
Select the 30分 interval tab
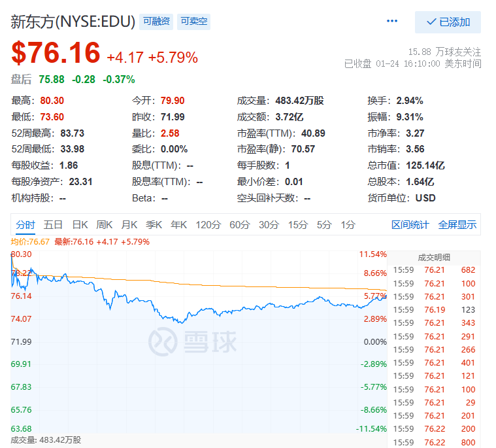[269, 225]
